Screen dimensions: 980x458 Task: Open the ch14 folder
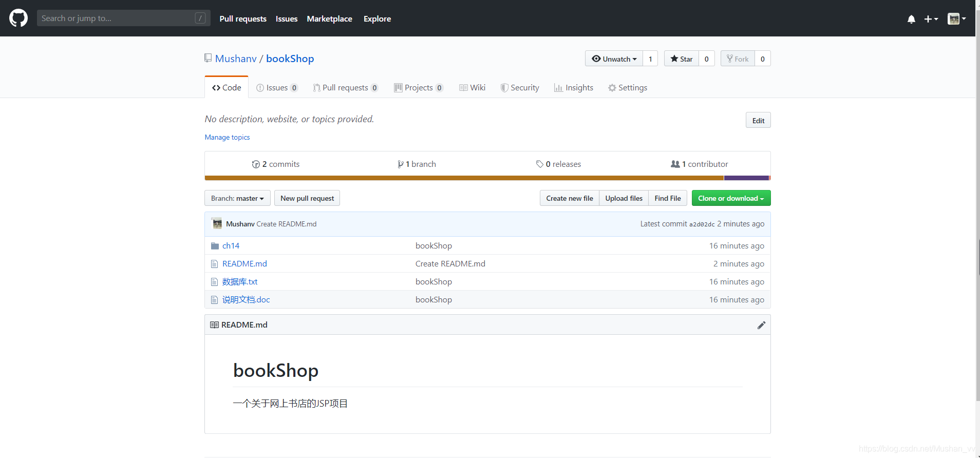click(x=231, y=246)
